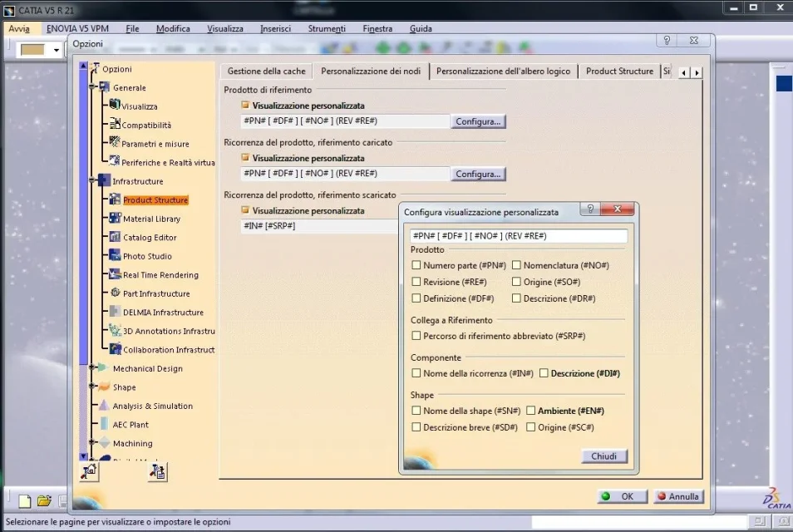Click Machining category icon
Screen dimensions: 793x532
104,442
